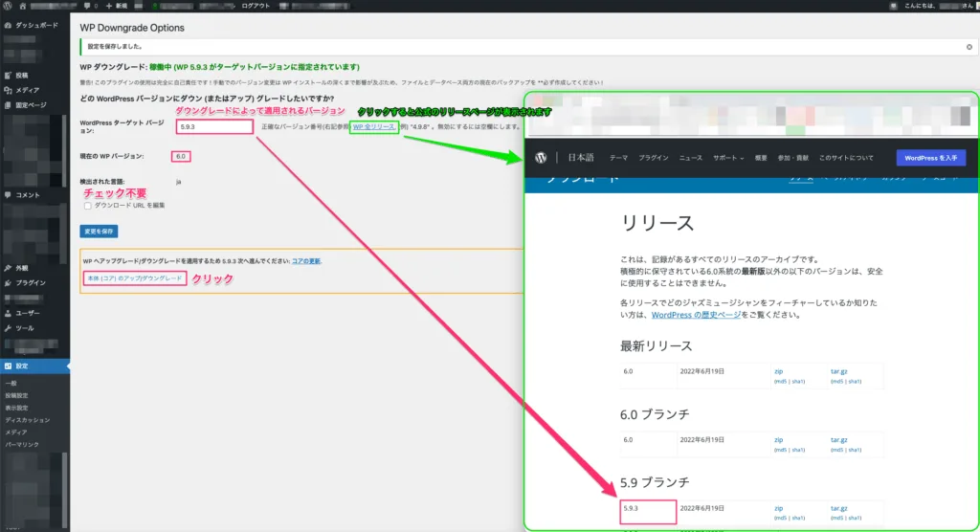The width and height of the screenshot is (980, 532).
Task: Click the 2022年6月19日 date in the 5.9.3 row
Action: [x=702, y=508]
